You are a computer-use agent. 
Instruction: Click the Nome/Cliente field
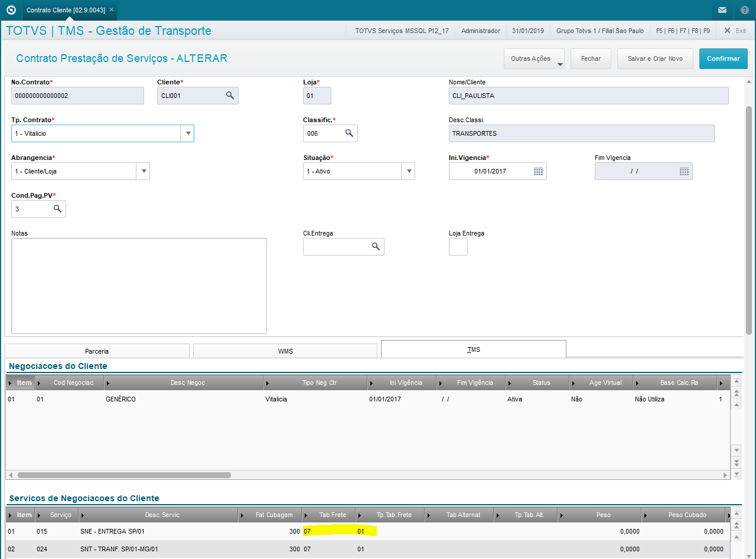[x=589, y=96]
